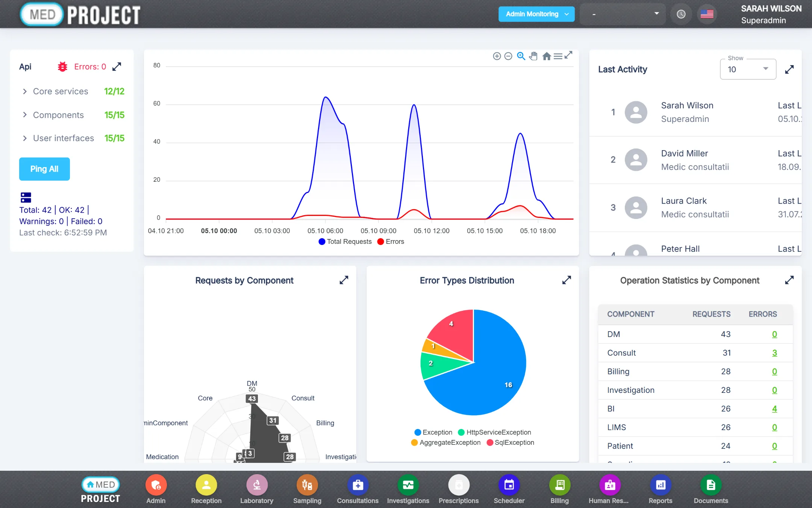Open the Consultations module
The width and height of the screenshot is (812, 508).
pos(358,490)
